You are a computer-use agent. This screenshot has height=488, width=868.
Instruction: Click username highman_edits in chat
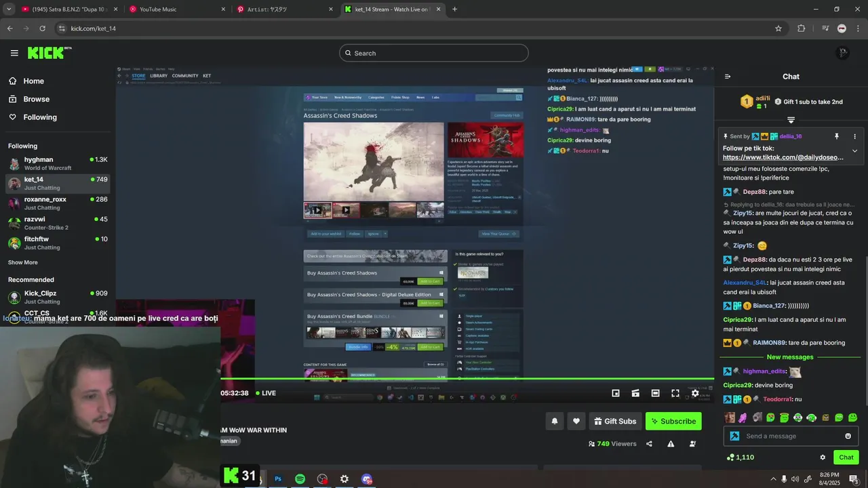tap(764, 371)
